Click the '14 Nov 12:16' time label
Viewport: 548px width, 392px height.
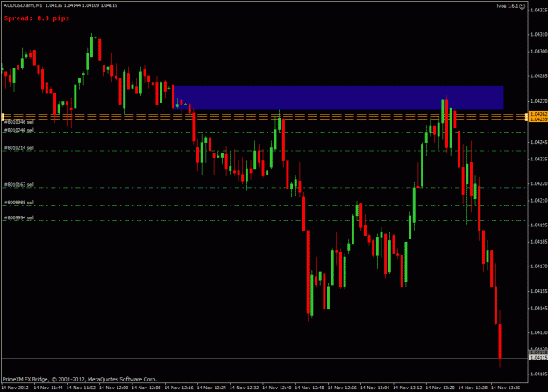[x=179, y=388]
